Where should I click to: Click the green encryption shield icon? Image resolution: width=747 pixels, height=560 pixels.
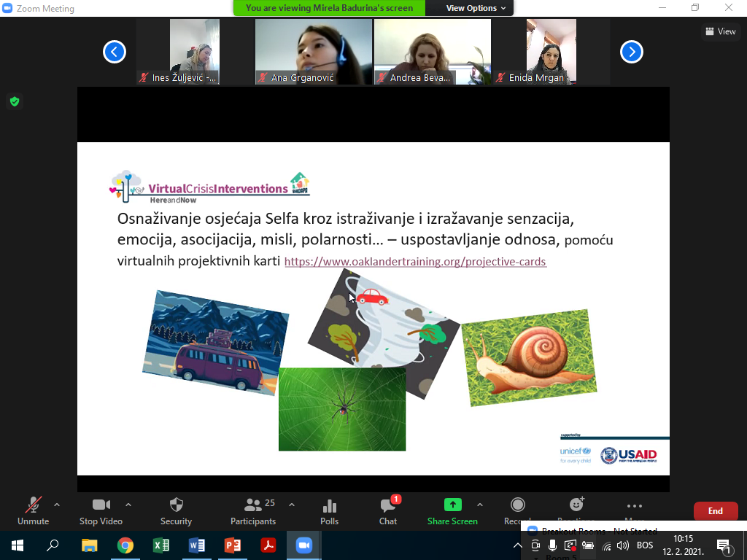[x=14, y=101]
